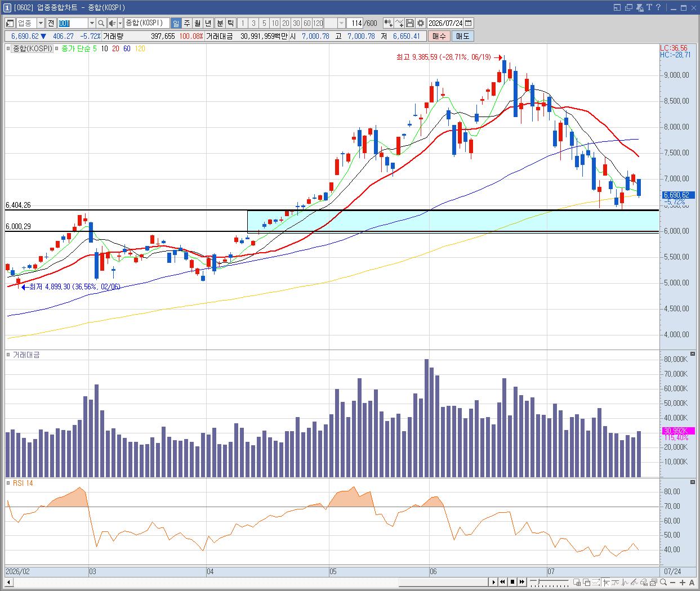Viewport: 700px width, 591px height.
Task: Click the 매도 sell button
Action: [462, 36]
